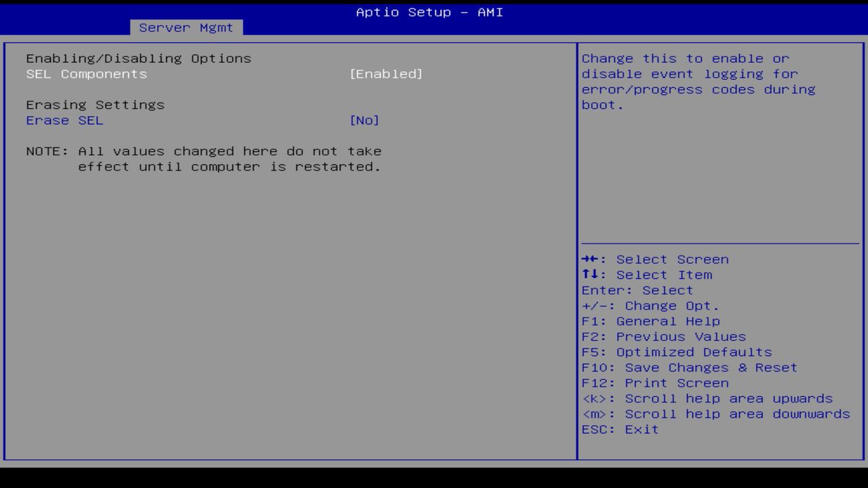Enable erasing of SEL settings
Viewport: 868px width, 488px height.
pos(365,120)
